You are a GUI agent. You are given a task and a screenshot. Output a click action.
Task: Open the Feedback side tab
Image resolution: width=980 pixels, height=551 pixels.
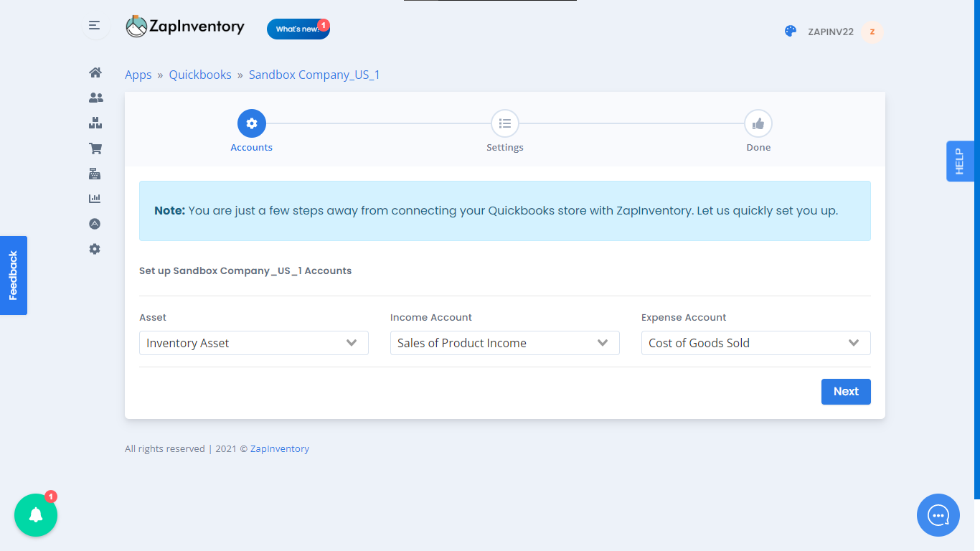click(13, 275)
